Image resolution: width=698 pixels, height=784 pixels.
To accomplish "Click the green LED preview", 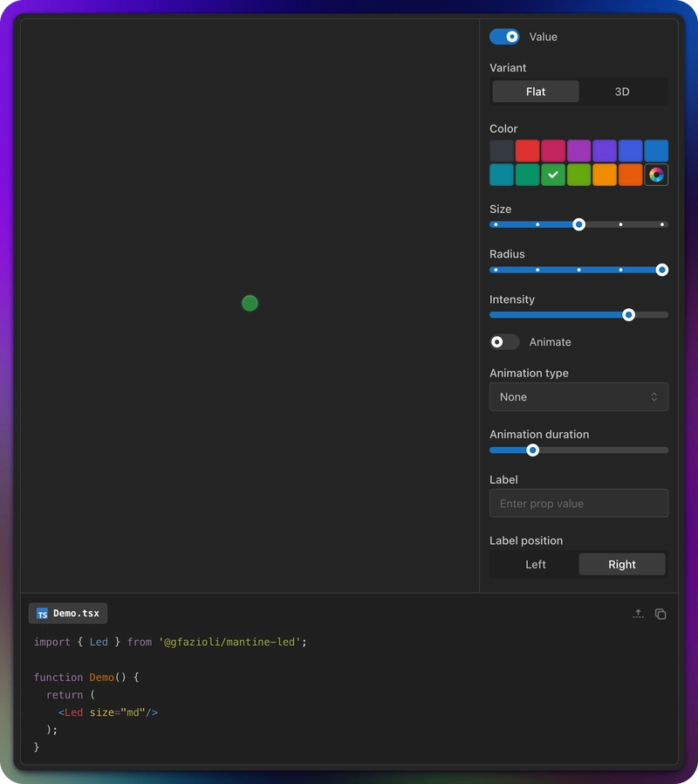I will coord(250,303).
